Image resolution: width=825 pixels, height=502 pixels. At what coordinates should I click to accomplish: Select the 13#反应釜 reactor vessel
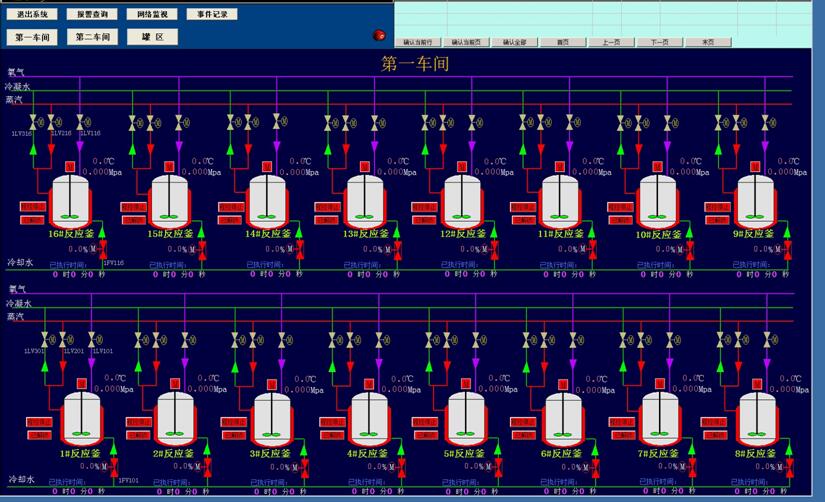[x=365, y=202]
